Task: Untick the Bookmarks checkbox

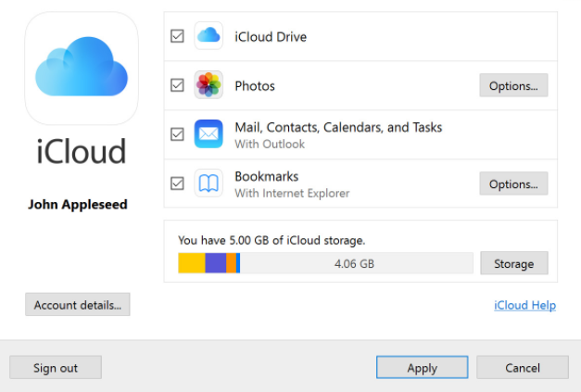Action: [x=177, y=183]
